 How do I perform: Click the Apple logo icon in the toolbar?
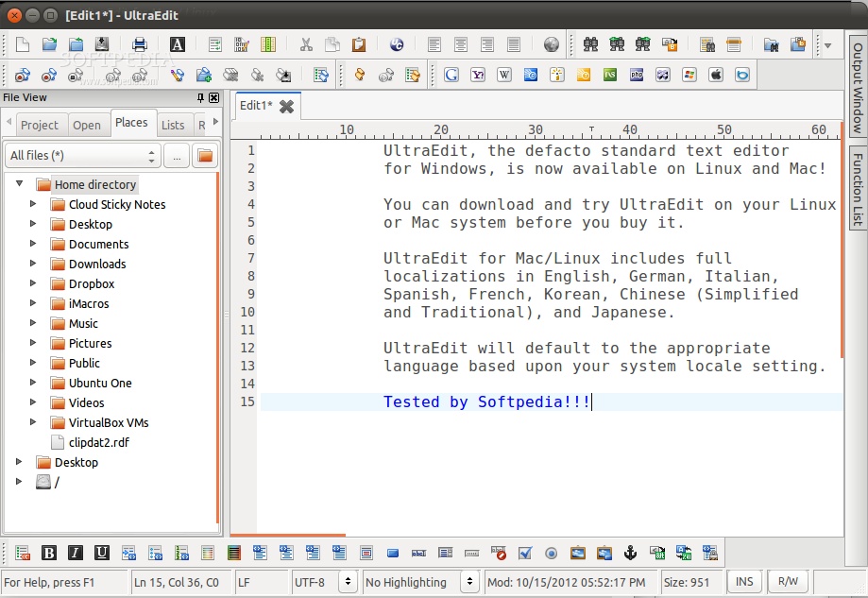pos(716,75)
